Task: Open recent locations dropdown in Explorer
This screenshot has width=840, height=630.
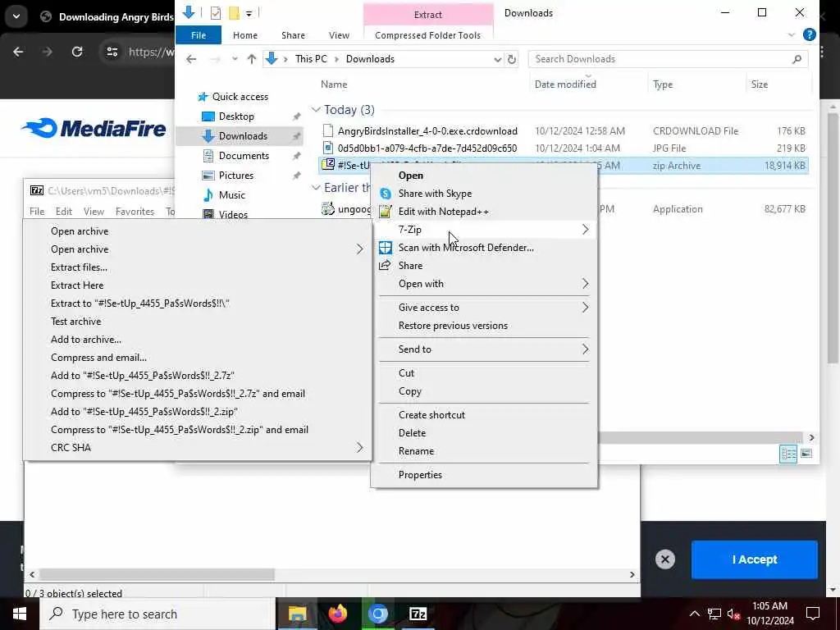Action: coord(234,59)
